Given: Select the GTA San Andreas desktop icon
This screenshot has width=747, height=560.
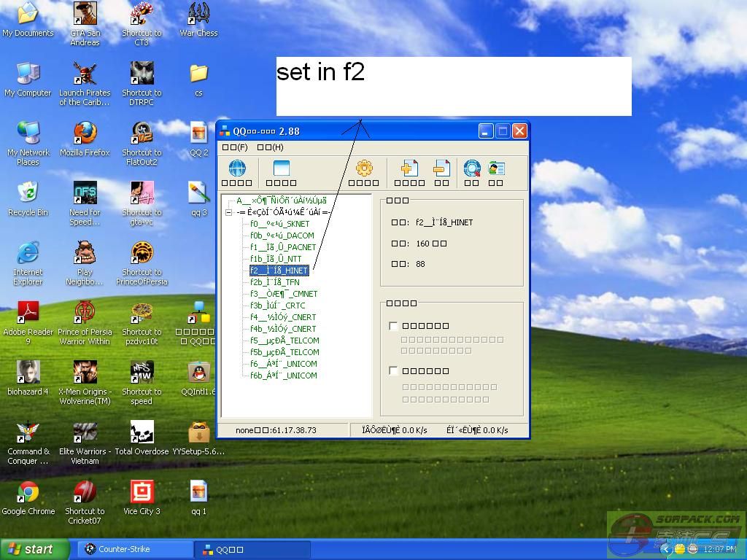Looking at the screenshot, I should click(x=85, y=24).
